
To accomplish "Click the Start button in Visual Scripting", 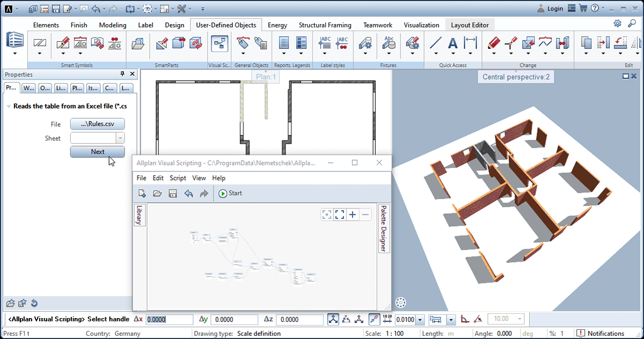I will [230, 193].
